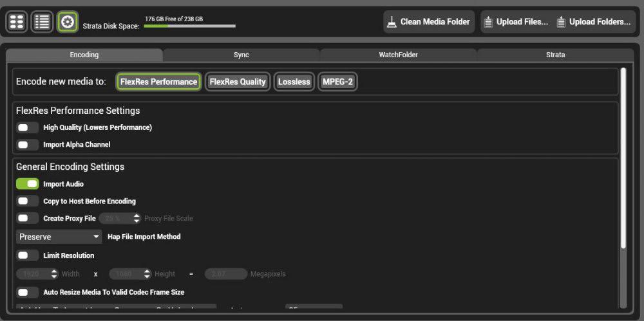Screen dimensions: 644x321
Task: Select MPEG-2 encoding
Action: [x=337, y=82]
